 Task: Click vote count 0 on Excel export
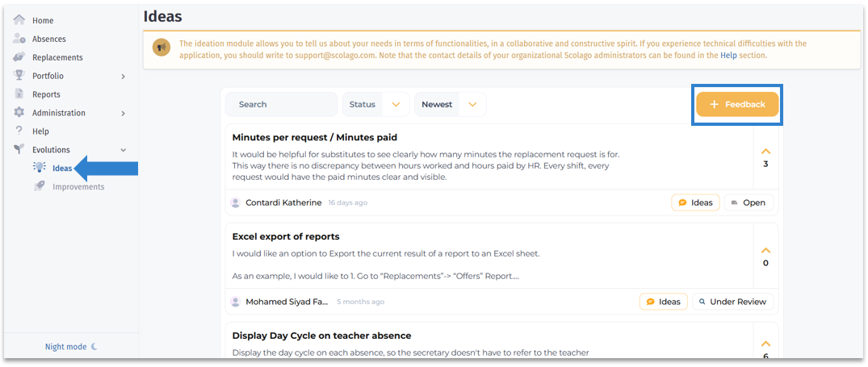pyautogui.click(x=765, y=263)
